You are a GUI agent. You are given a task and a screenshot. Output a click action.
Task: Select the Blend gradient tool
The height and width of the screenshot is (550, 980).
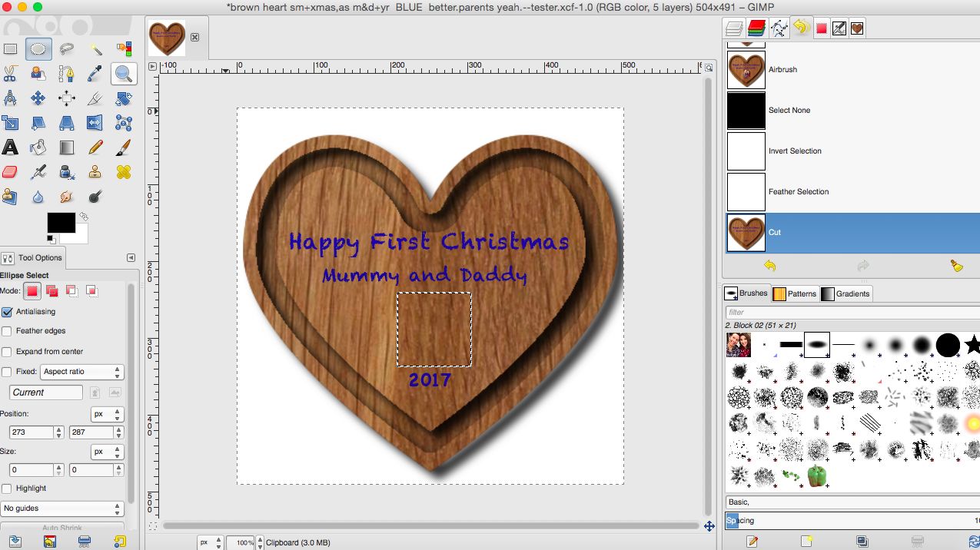pyautogui.click(x=67, y=147)
